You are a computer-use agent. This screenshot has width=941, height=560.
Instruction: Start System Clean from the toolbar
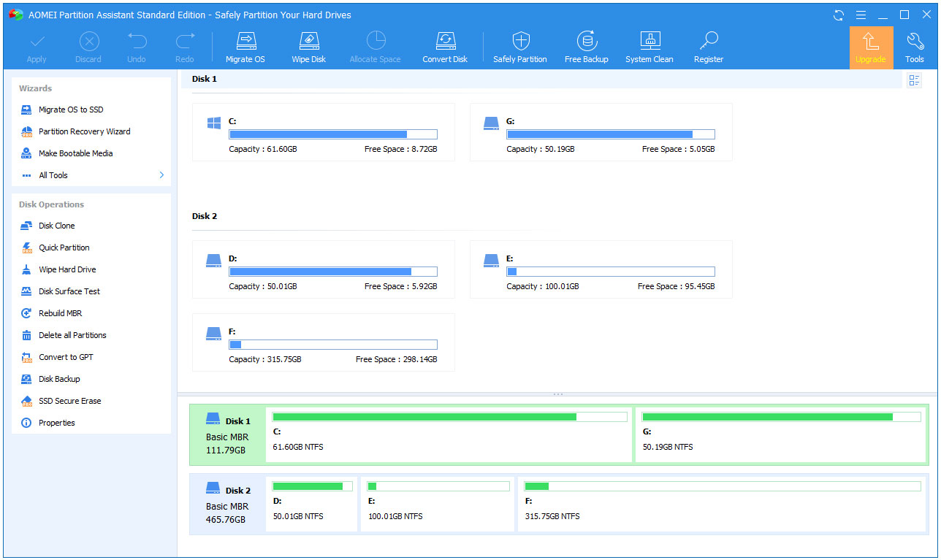point(649,42)
